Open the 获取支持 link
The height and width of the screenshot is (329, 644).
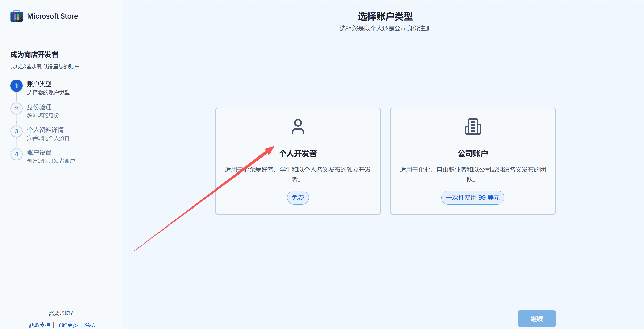point(40,325)
